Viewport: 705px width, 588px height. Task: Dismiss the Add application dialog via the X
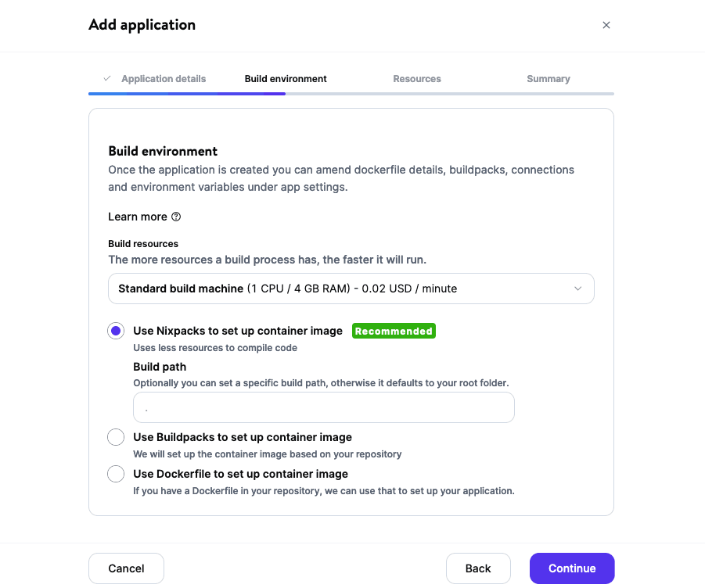pos(606,25)
